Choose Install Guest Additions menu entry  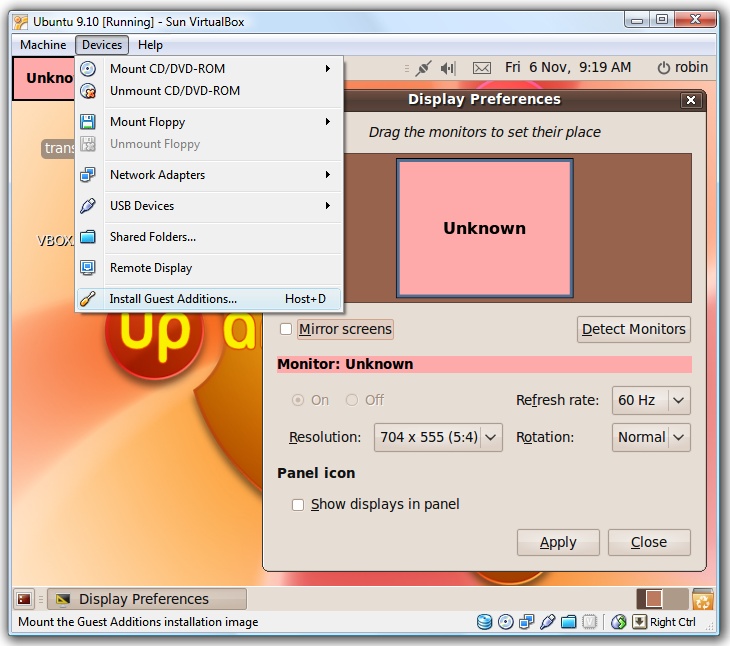pos(209,299)
